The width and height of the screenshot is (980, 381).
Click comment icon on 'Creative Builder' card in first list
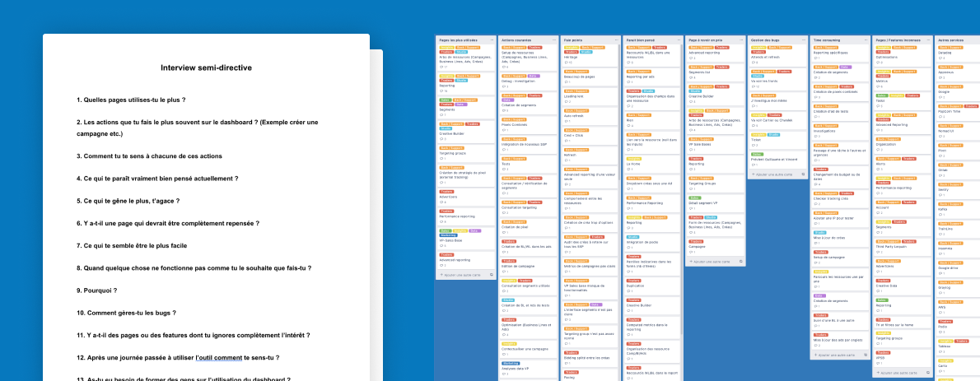pos(441,139)
